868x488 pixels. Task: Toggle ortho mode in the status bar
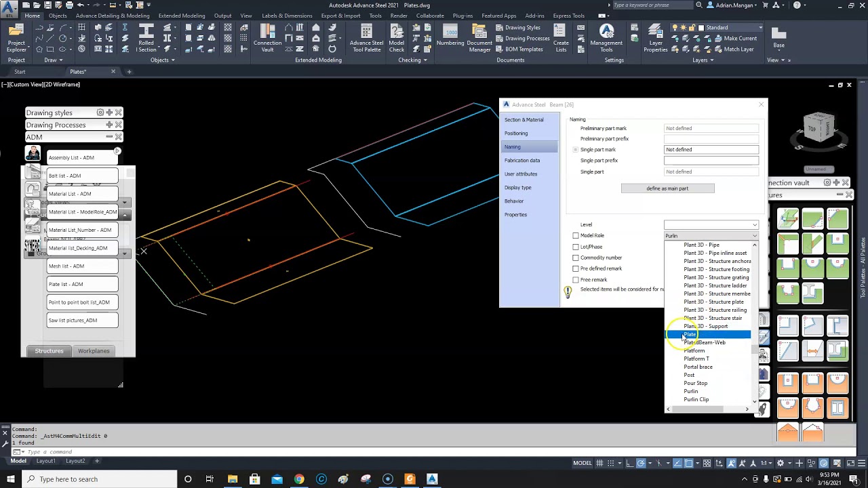(629, 464)
